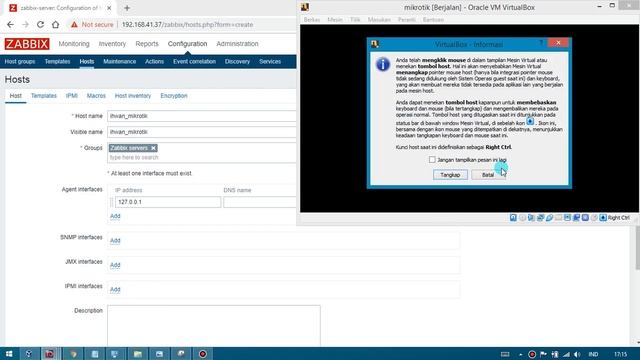Open the Reports menu

click(147, 44)
